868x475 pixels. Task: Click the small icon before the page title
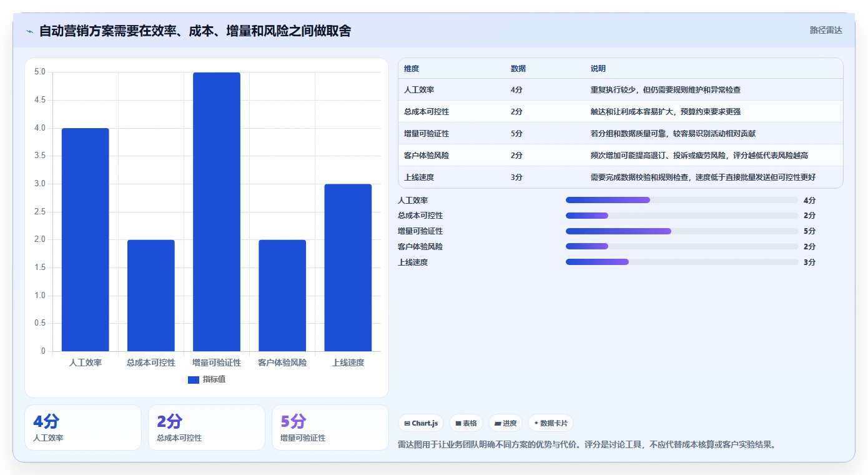[x=29, y=31]
